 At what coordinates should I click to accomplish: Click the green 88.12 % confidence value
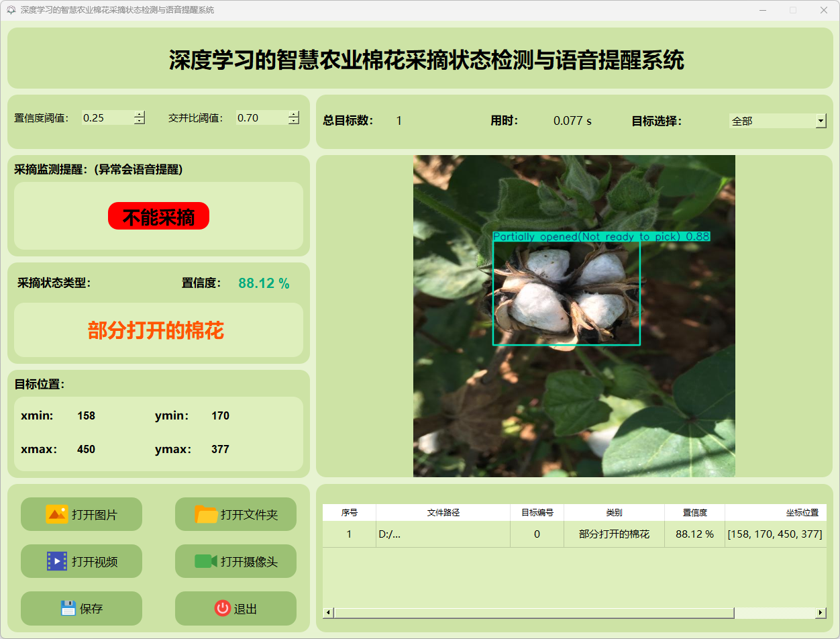(x=264, y=283)
